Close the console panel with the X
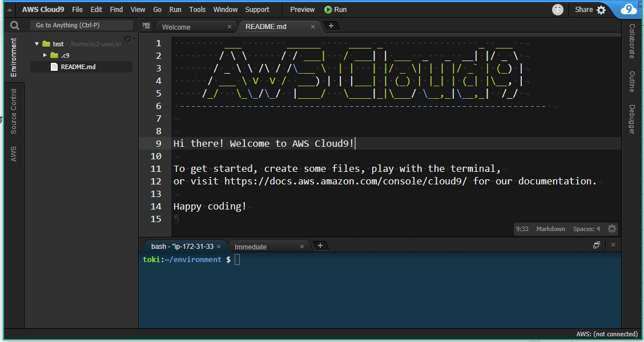Image resolution: width=644 pixels, height=342 pixels. [613, 245]
